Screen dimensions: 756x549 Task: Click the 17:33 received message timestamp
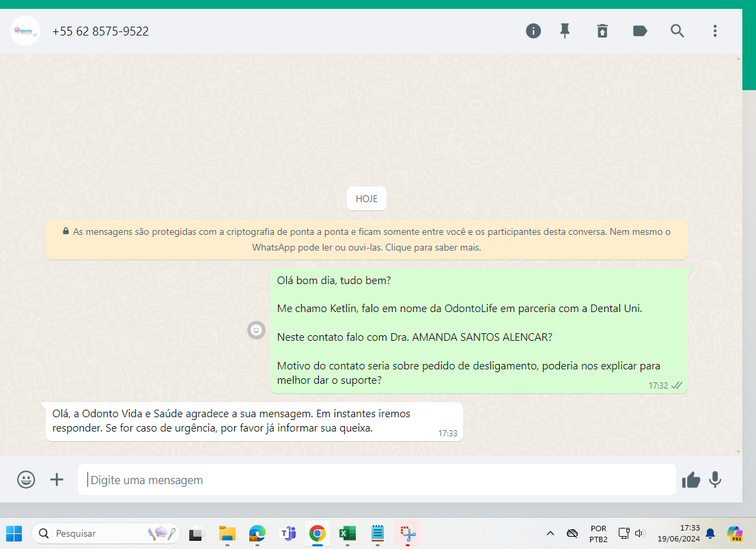pos(447,434)
